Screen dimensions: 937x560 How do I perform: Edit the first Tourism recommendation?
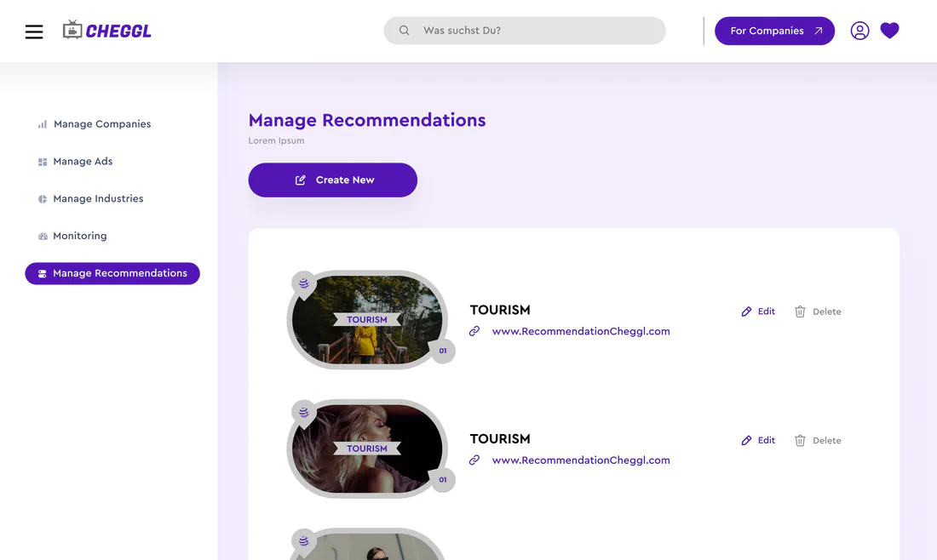(x=758, y=311)
